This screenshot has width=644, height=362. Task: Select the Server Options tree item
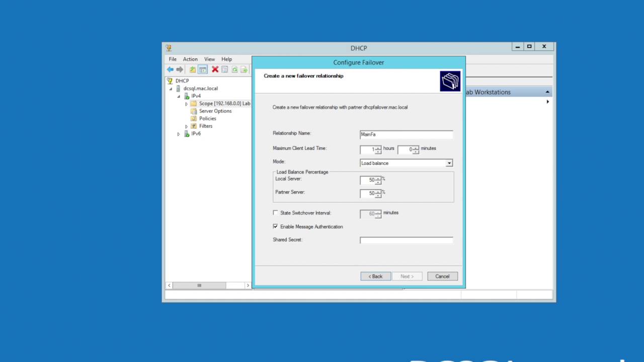tap(215, 111)
